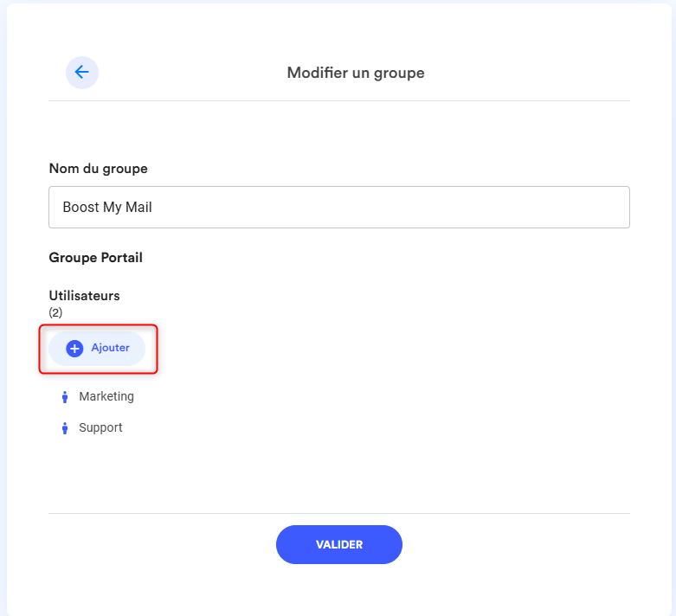Click the person icon beside Support
The width and height of the screenshot is (676, 616).
[x=64, y=428]
